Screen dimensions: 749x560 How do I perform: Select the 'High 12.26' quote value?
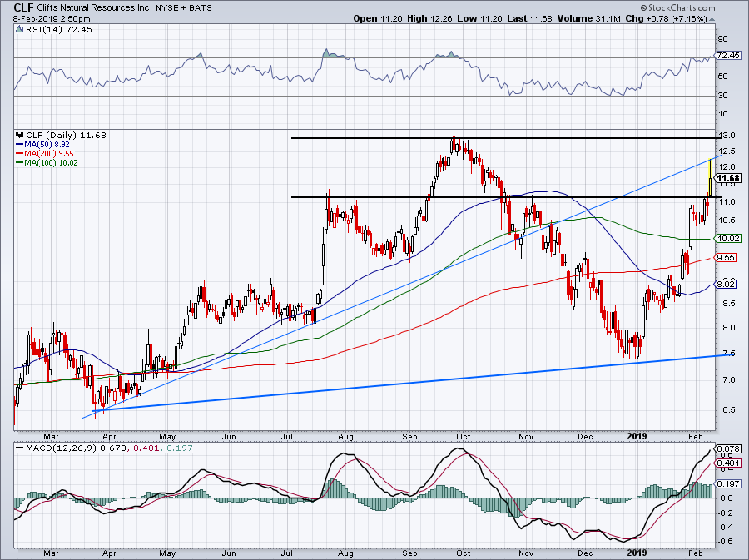tap(429, 18)
